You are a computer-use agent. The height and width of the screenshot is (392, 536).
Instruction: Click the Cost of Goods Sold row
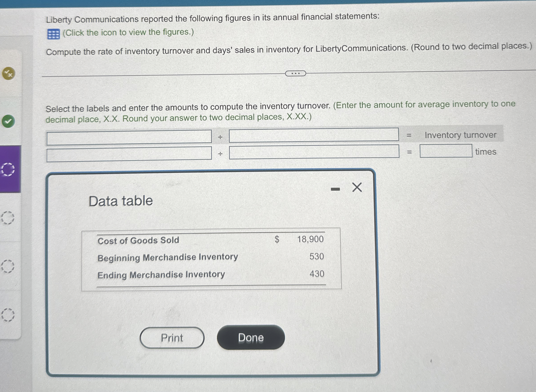[x=138, y=240]
